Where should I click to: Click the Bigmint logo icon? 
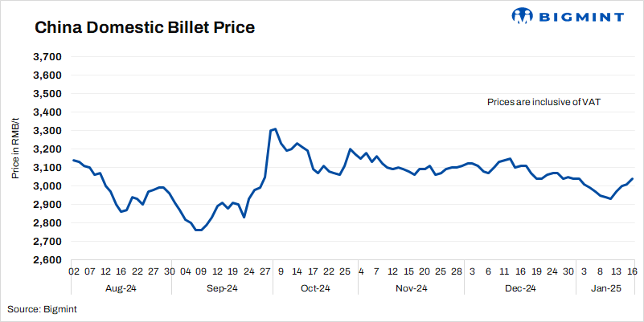[522, 15]
